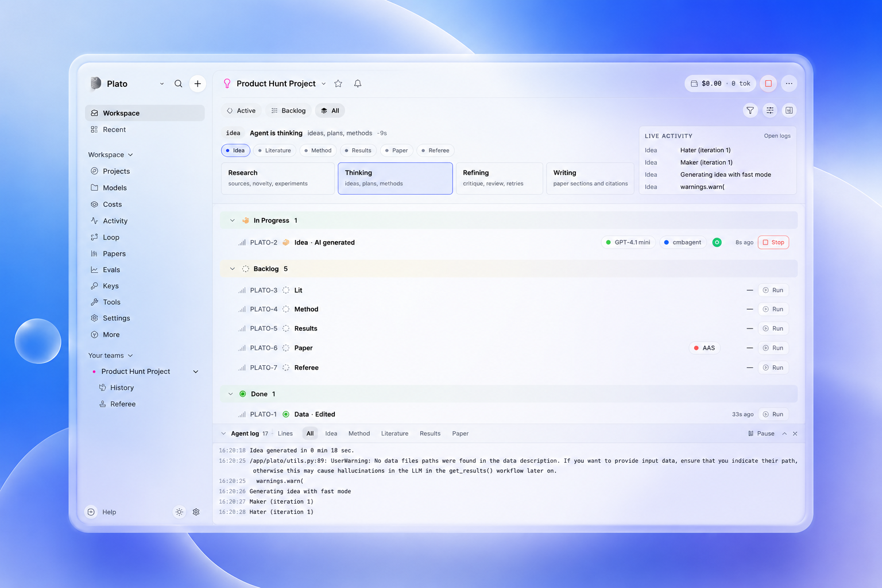Switch to the Backlog view tab

click(x=288, y=111)
